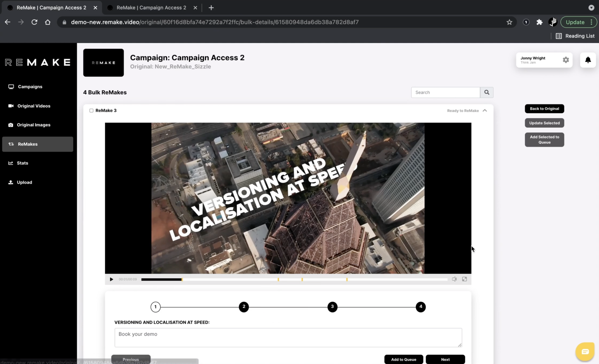
Task: Switch to second ReMake browser tab
Action: 151,8
